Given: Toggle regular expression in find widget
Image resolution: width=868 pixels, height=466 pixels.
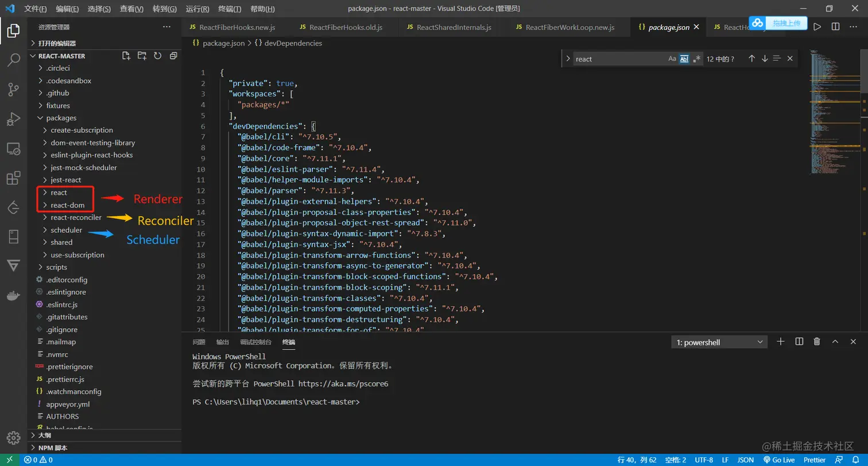Looking at the screenshot, I should [696, 59].
